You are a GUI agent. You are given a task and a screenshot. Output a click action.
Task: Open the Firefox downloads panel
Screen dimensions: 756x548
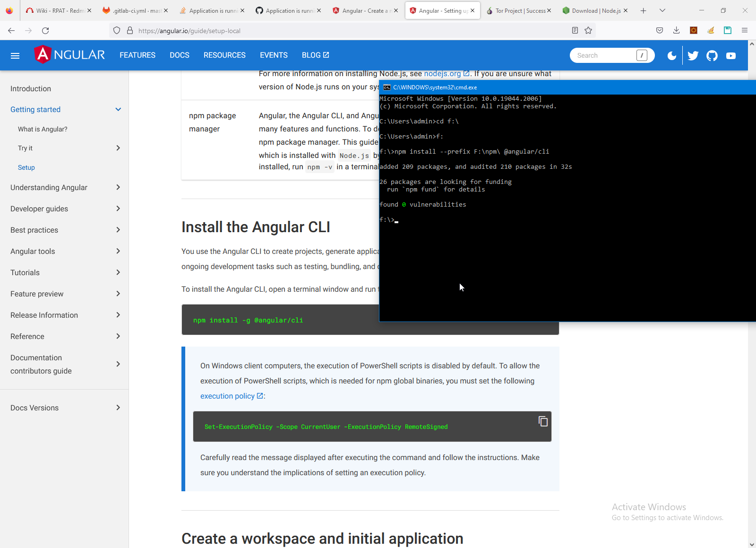click(x=677, y=31)
